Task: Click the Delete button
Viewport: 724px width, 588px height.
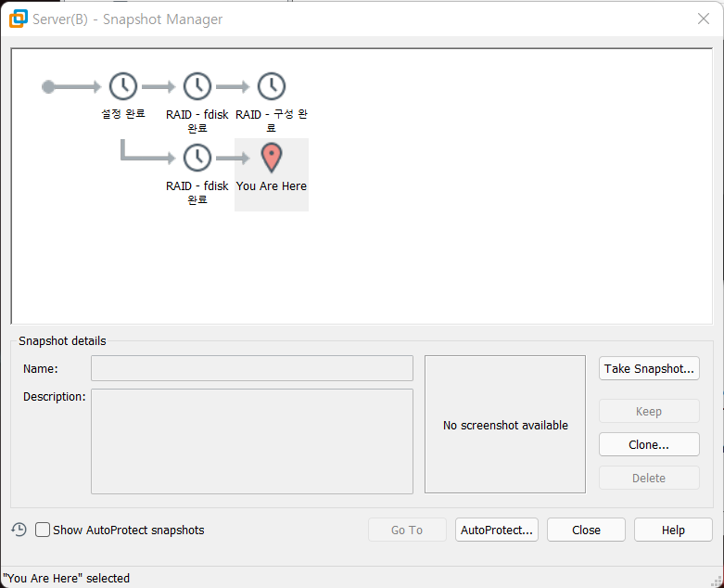Action: 649,478
